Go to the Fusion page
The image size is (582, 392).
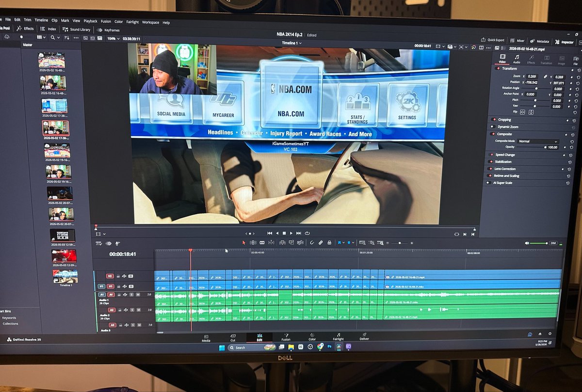pos(286,337)
